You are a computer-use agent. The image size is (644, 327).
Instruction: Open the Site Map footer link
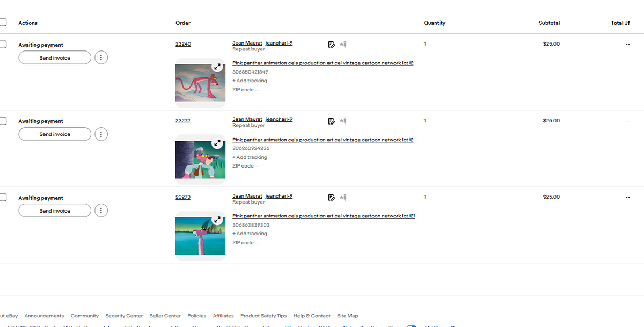348,316
